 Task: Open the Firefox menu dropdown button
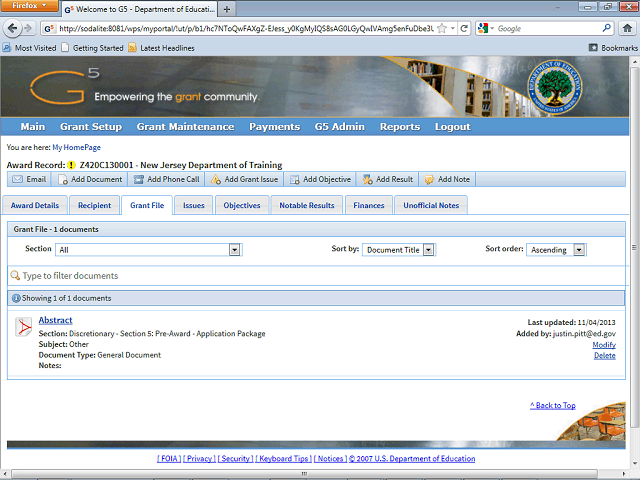point(29,6)
